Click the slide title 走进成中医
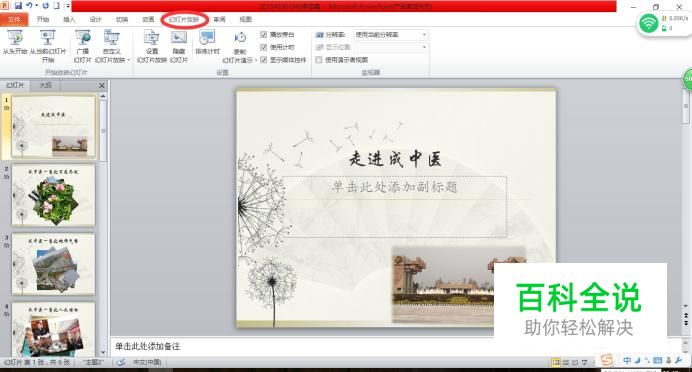 click(x=395, y=159)
